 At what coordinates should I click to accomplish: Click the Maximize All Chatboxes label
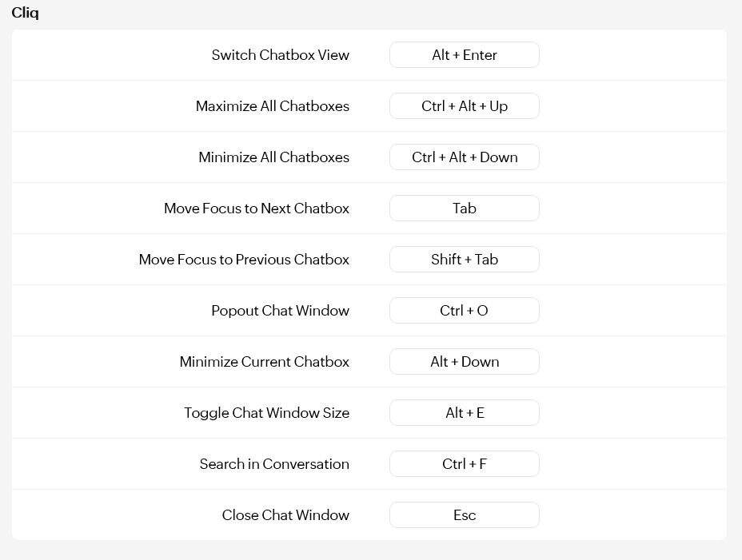[x=272, y=106]
